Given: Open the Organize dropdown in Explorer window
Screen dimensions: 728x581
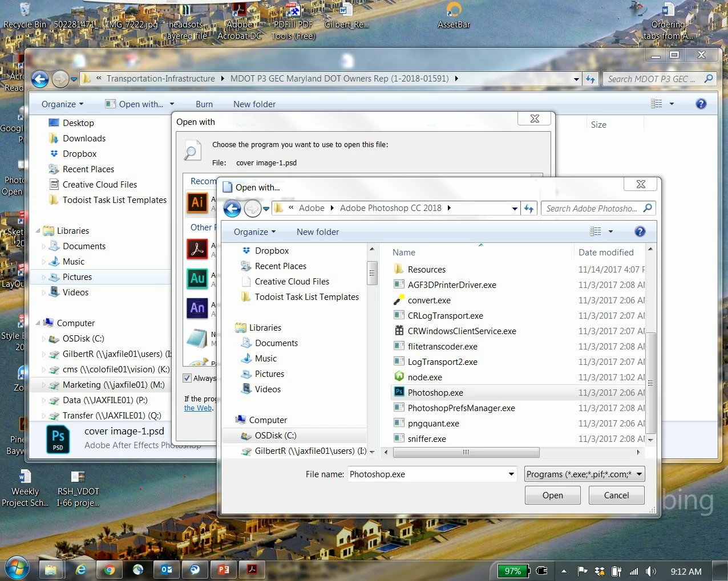Looking at the screenshot, I should (x=62, y=104).
